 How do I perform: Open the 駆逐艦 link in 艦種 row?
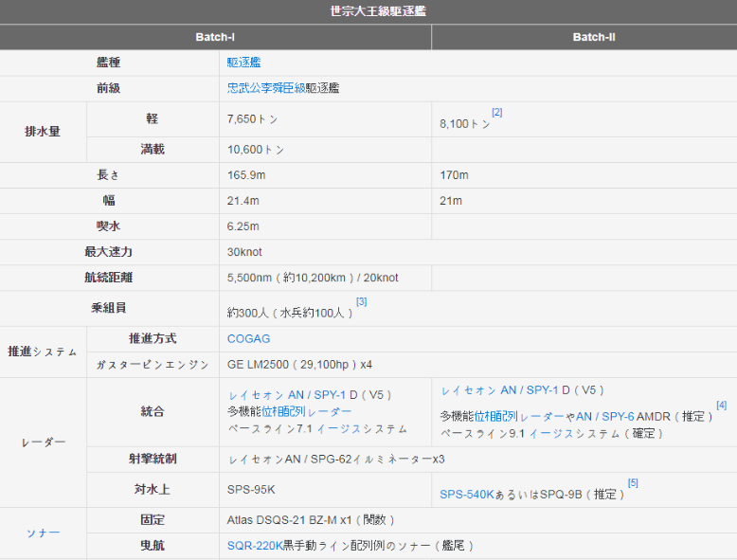pos(243,63)
